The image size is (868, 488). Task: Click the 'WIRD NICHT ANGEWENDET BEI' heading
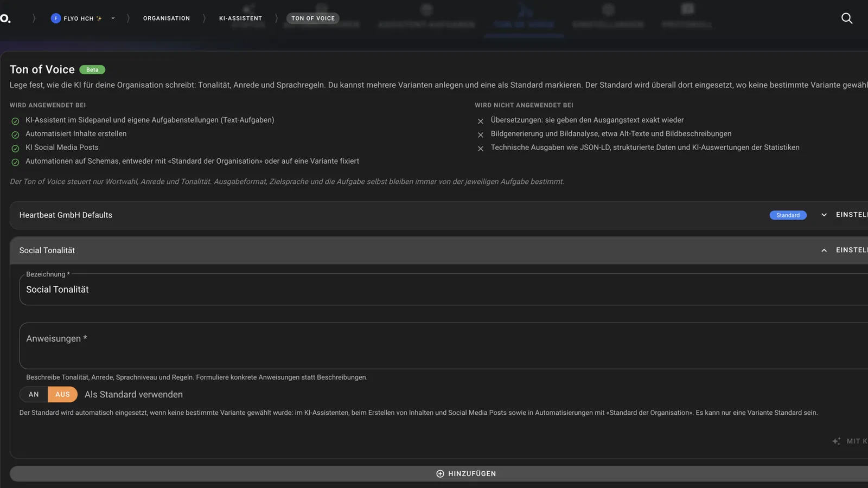524,105
